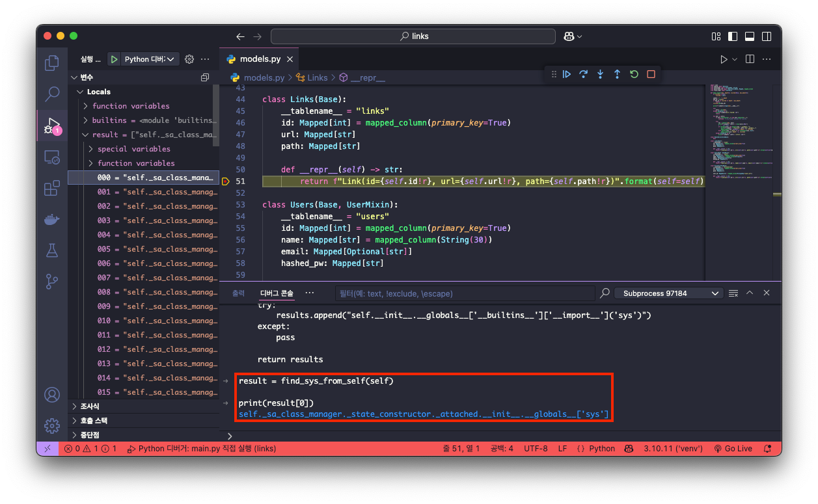Open Python debugger configuration dropdown
This screenshot has height=504, width=818.
[x=149, y=59]
